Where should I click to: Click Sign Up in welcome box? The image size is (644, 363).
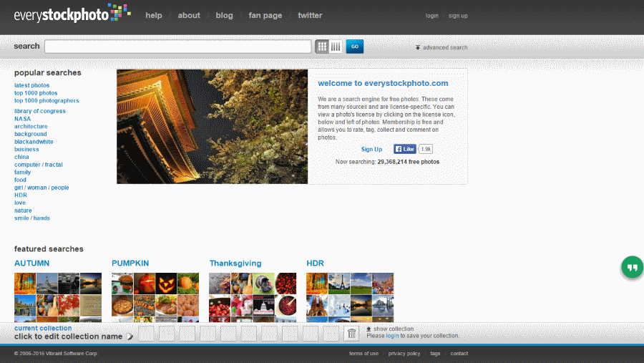click(371, 149)
